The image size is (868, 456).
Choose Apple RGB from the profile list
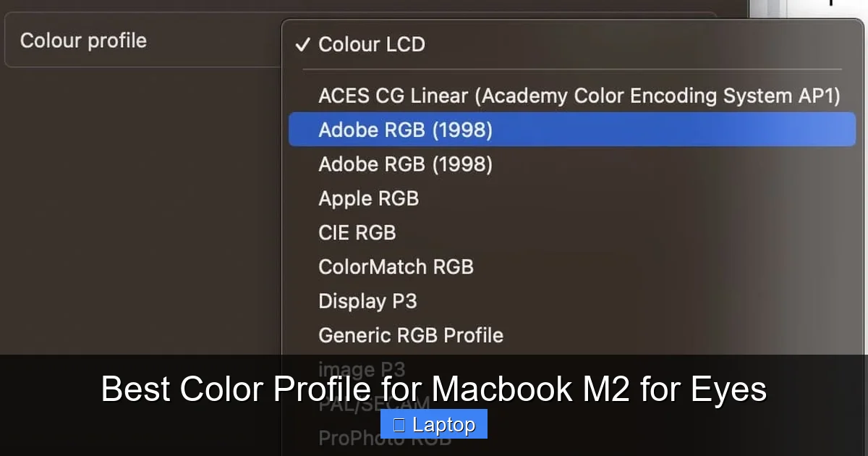[x=369, y=198]
